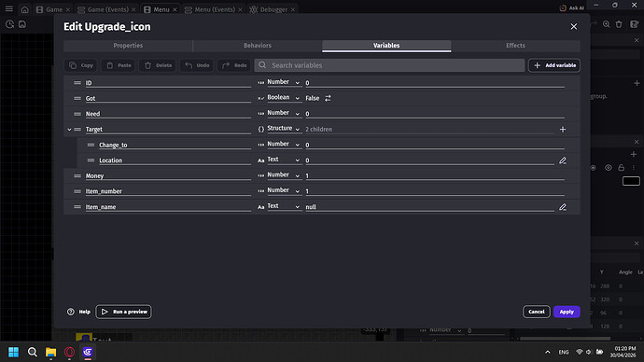Click the Need value field
The height and width of the screenshot is (362, 644).
click(435, 114)
